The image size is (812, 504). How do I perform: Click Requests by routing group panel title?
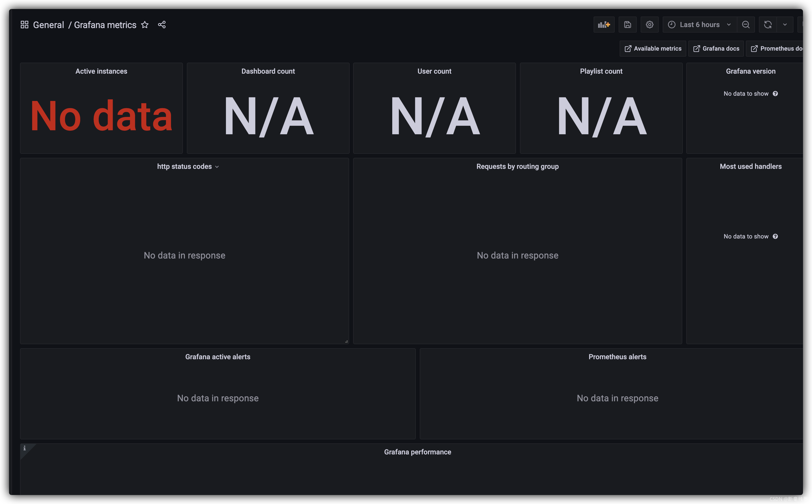click(x=517, y=167)
